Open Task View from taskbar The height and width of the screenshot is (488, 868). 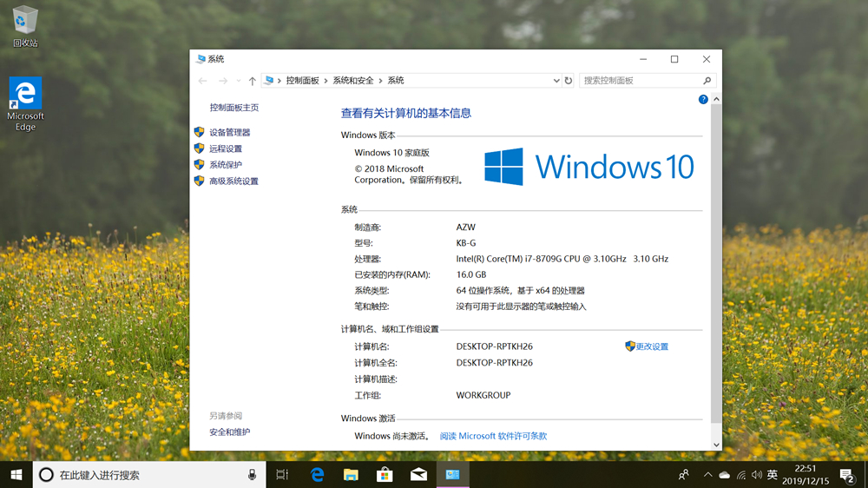282,475
